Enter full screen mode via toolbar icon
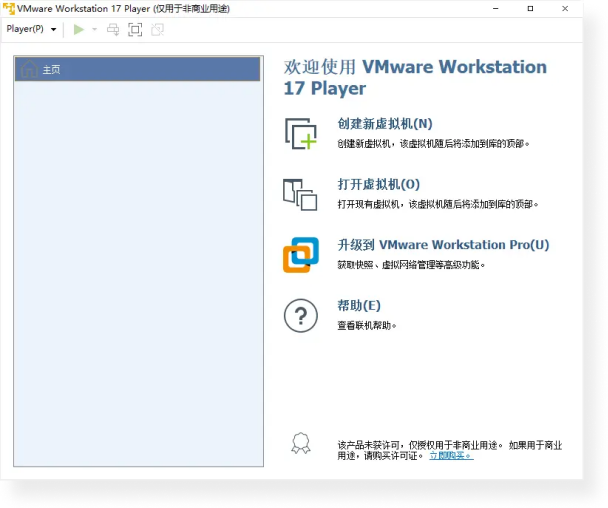 (135, 29)
